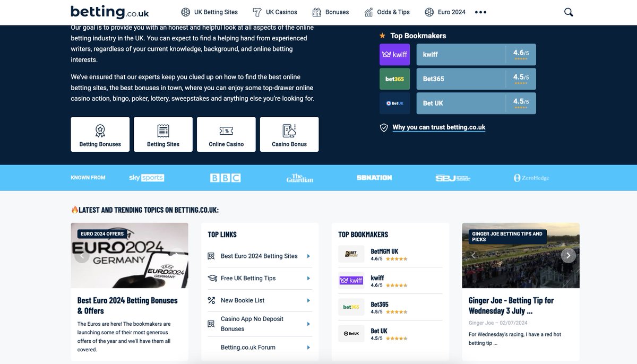
Task: Open Euro 2024 menu item
Action: [x=445, y=12]
